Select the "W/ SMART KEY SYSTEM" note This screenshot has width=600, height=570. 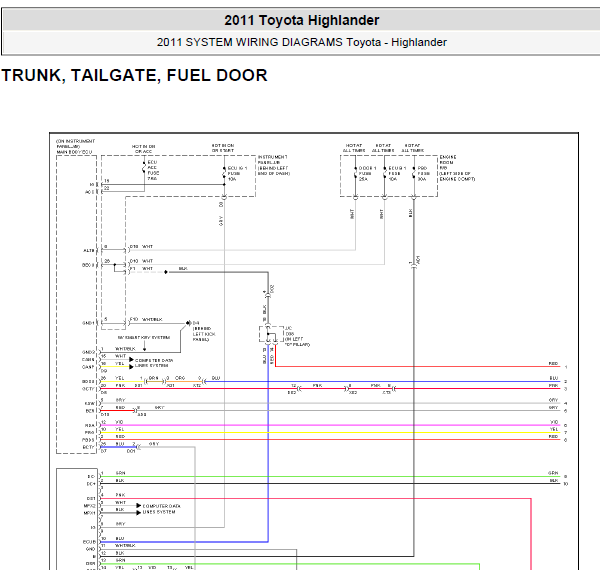point(144,337)
